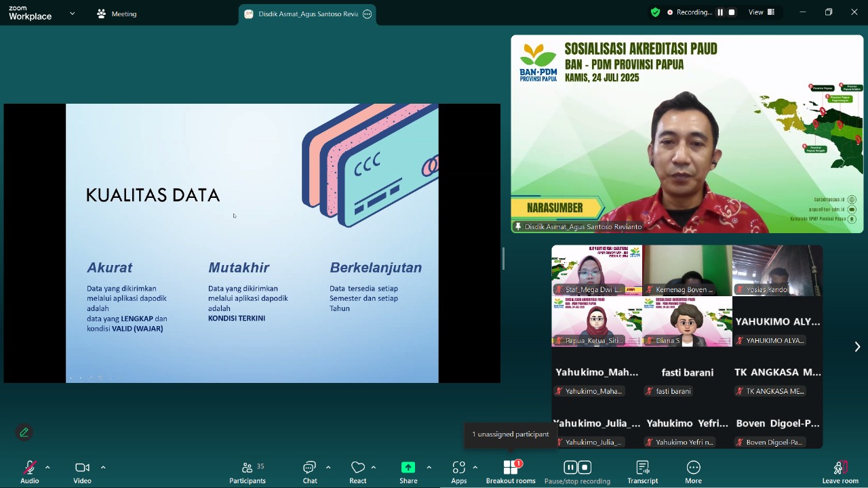Screen dimensions: 868x488
Task: Click the green Share screen button
Action: pyautogui.click(x=408, y=472)
